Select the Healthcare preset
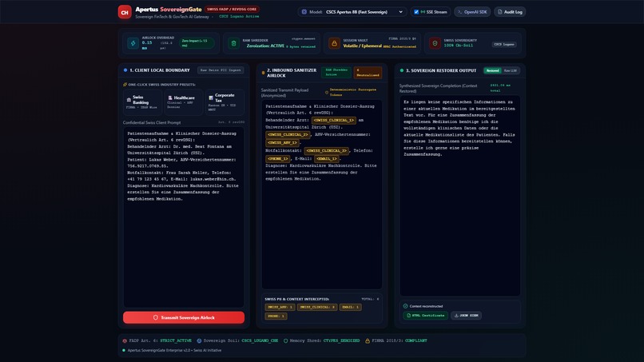644x362 pixels. (184, 102)
